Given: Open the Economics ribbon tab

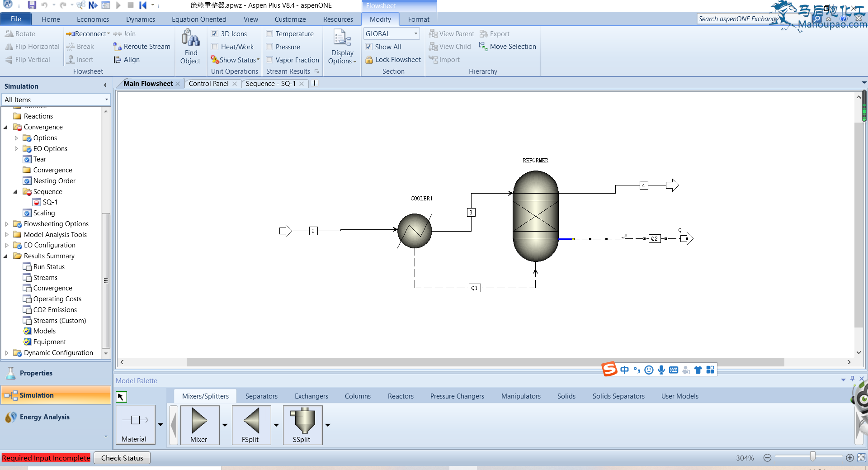Looking at the screenshot, I should tap(93, 19).
